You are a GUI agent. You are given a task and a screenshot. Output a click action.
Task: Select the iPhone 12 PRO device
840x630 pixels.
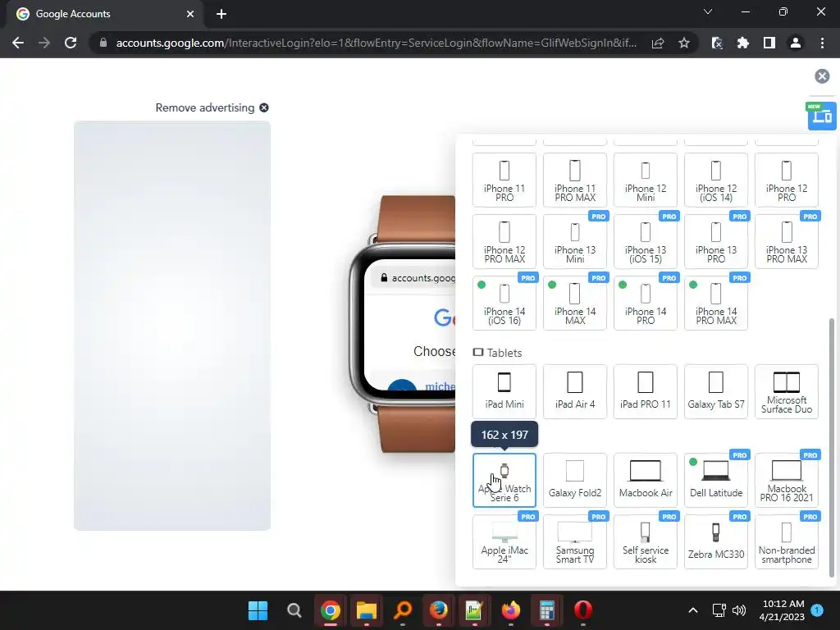[x=787, y=180]
